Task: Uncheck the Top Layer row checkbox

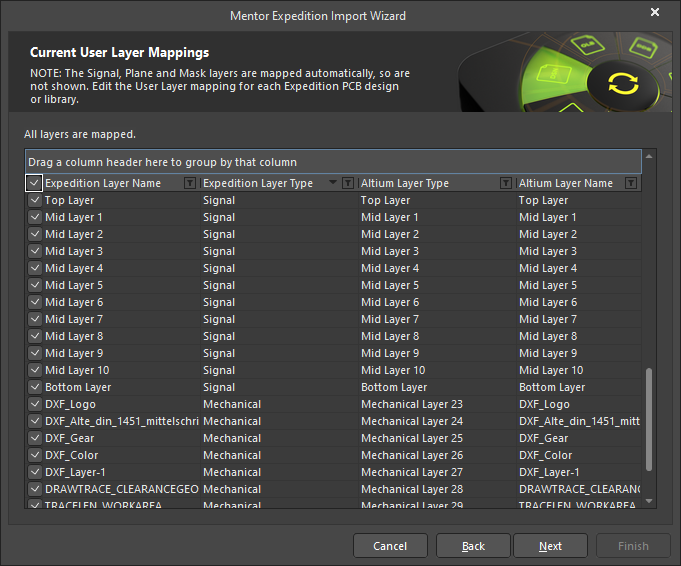Action: click(35, 200)
